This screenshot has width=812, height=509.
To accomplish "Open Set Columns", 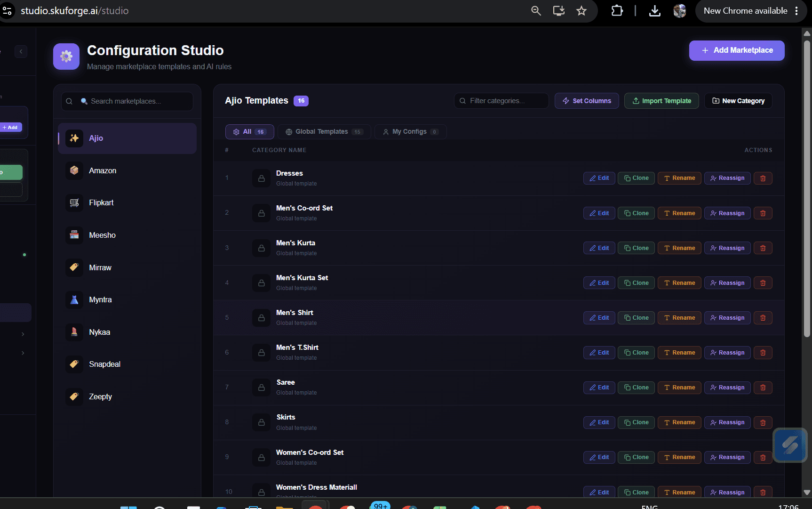I will point(587,101).
